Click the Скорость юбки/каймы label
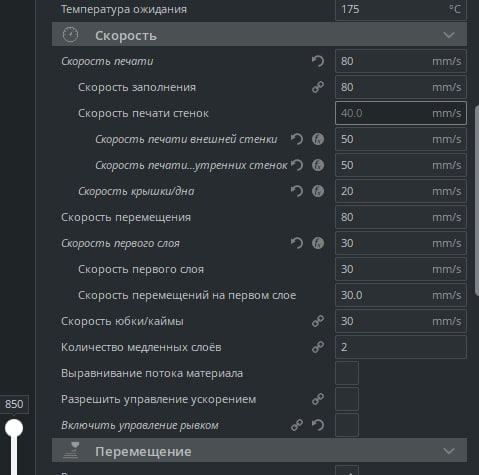Image resolution: width=479 pixels, height=475 pixels. (x=122, y=322)
